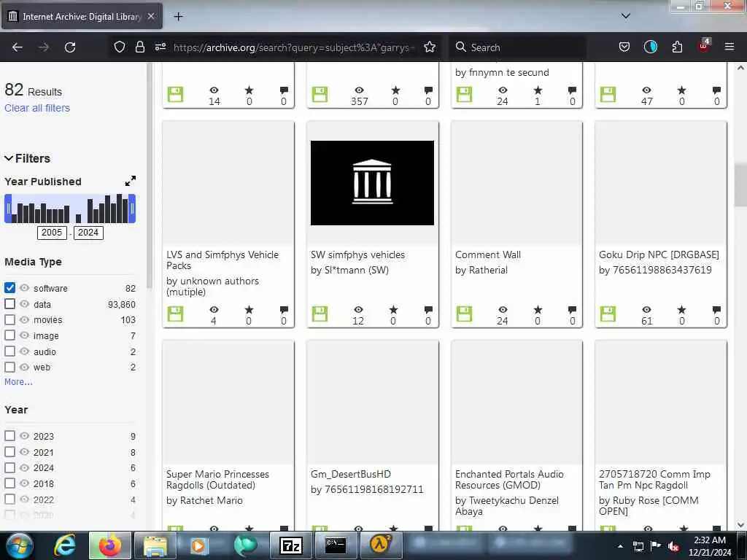The width and height of the screenshot is (747, 560).
Task: Click More... under Media Type
Action: point(18,382)
